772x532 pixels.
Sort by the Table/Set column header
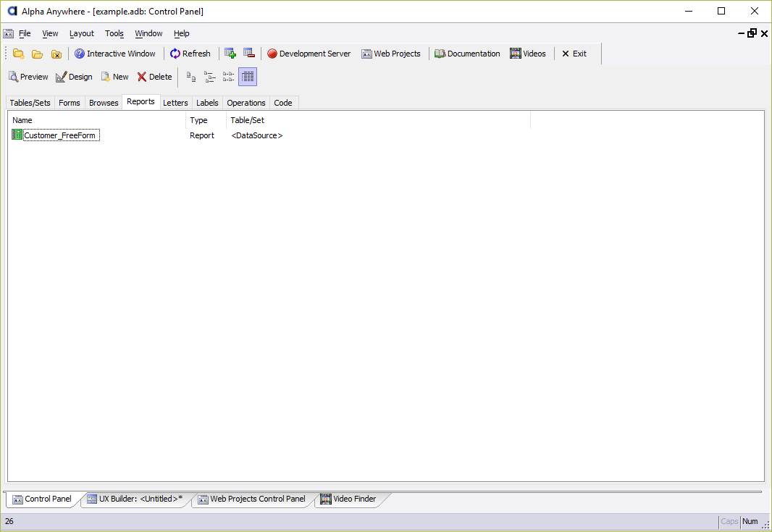pyautogui.click(x=378, y=120)
